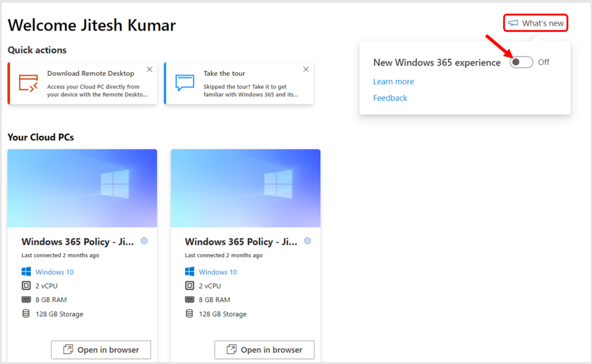Viewport: 592px width, 364px height.
Task: Click the first Cloud PC's thumbnail image
Action: pos(82,188)
